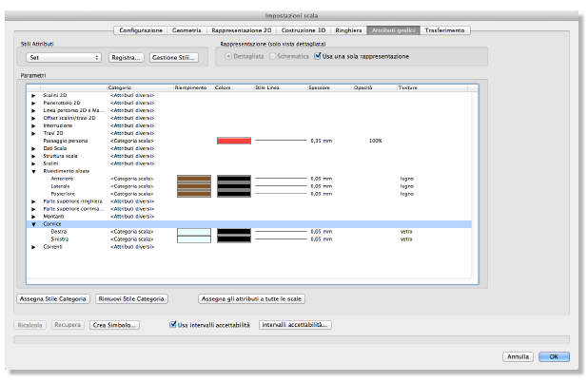Select the Passaggio persona row
This screenshot has height=382, width=588.
(x=249, y=141)
